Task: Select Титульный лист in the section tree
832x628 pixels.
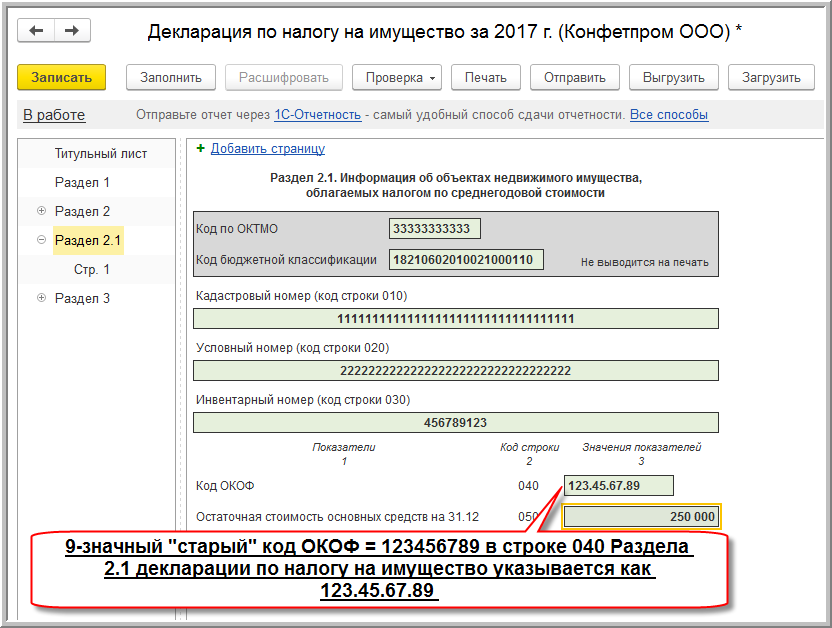Action: coord(101,154)
